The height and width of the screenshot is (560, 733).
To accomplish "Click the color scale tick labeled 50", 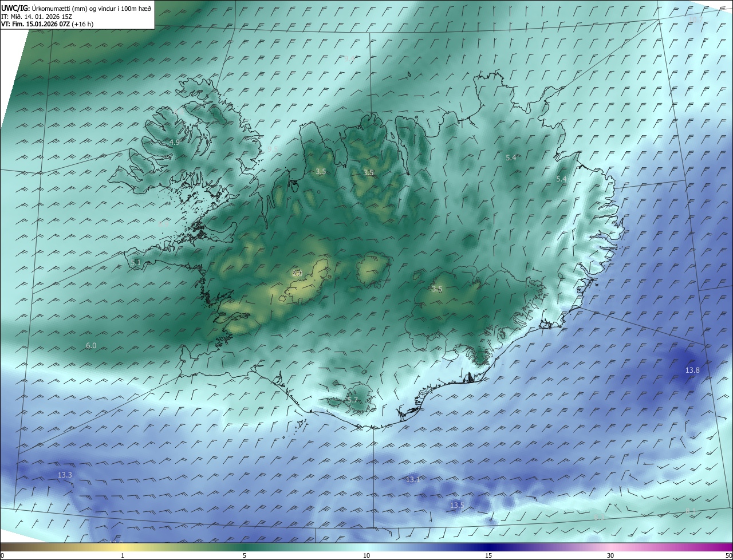I will coord(728,555).
